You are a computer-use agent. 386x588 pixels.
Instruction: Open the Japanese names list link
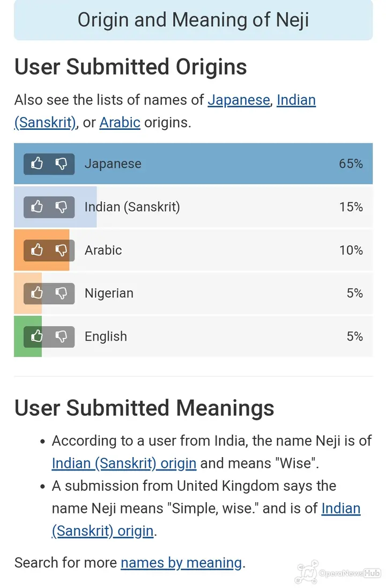coord(239,100)
